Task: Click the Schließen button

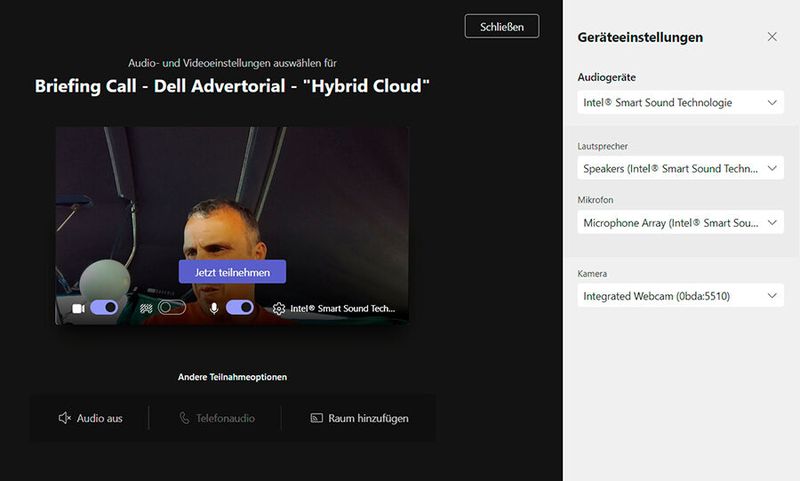Action: (502, 27)
